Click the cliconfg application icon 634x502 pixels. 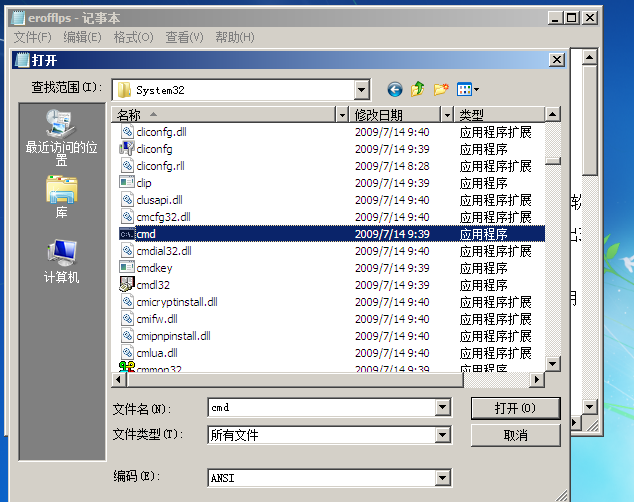[x=127, y=149]
